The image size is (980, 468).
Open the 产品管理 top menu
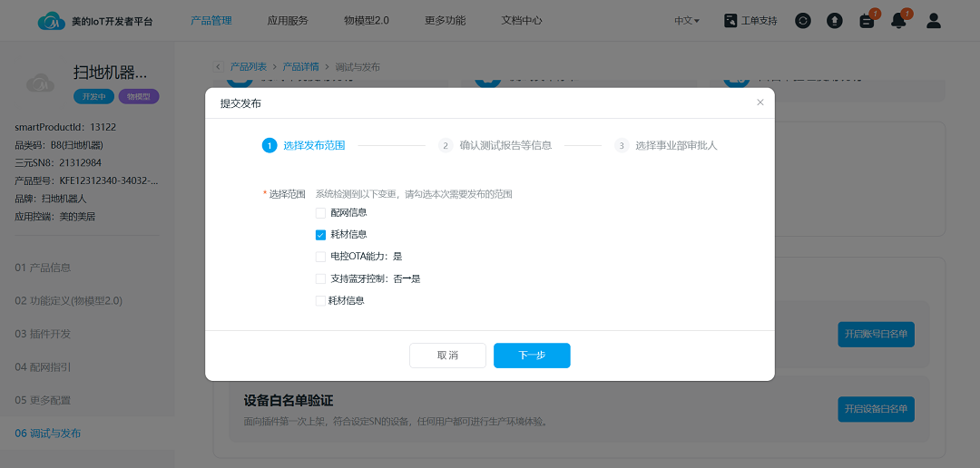(x=211, y=20)
